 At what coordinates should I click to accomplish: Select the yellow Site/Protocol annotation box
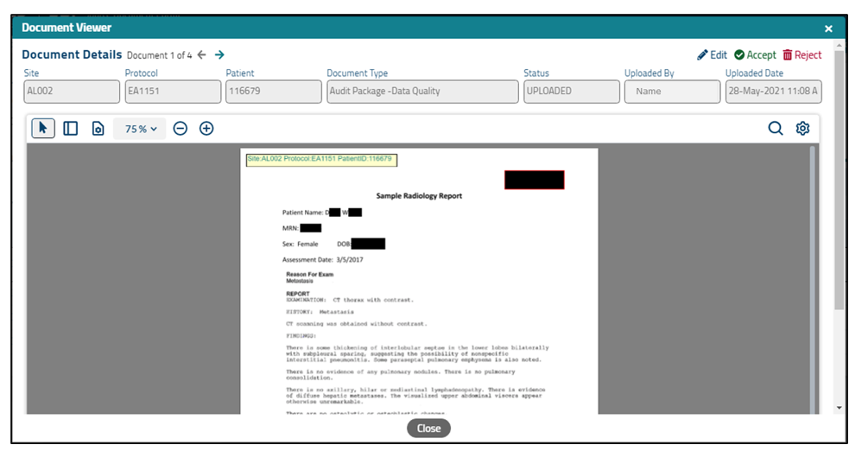(x=321, y=160)
